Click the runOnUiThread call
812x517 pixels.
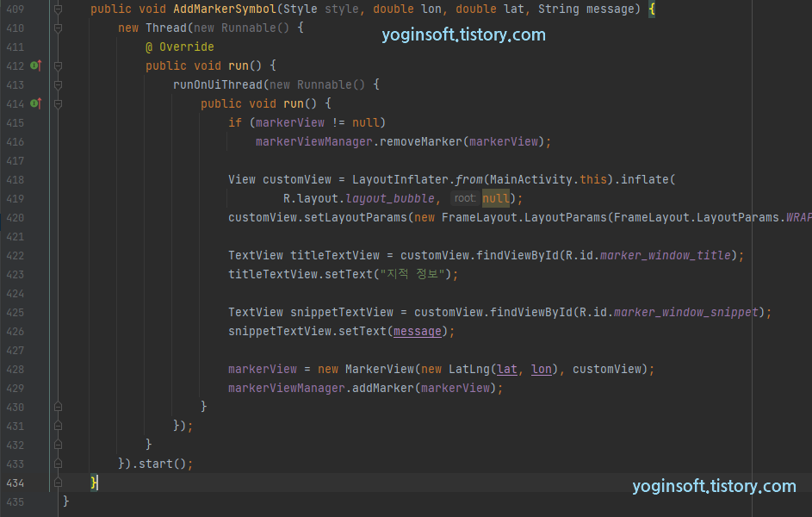click(x=218, y=85)
